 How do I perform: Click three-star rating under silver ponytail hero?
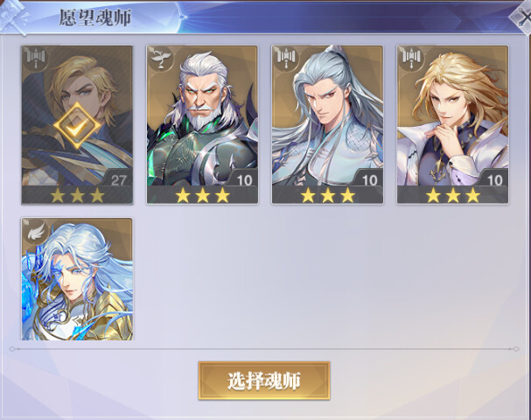pos(328,195)
